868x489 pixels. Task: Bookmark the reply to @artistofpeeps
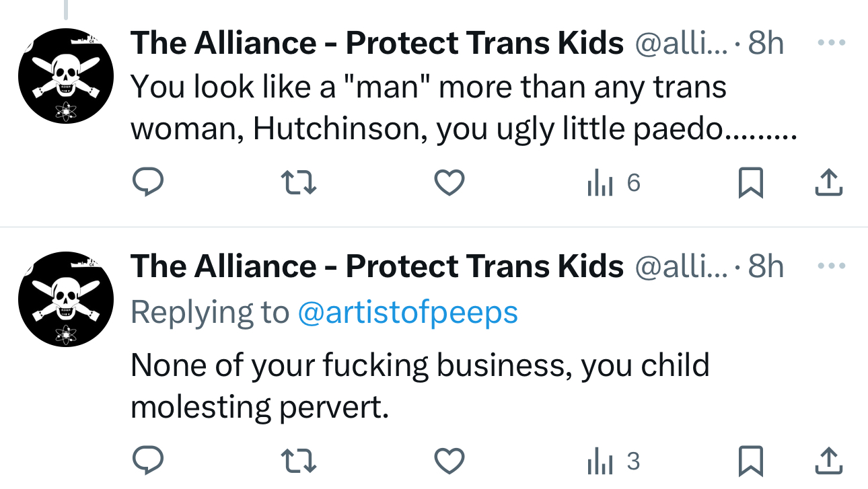click(750, 461)
